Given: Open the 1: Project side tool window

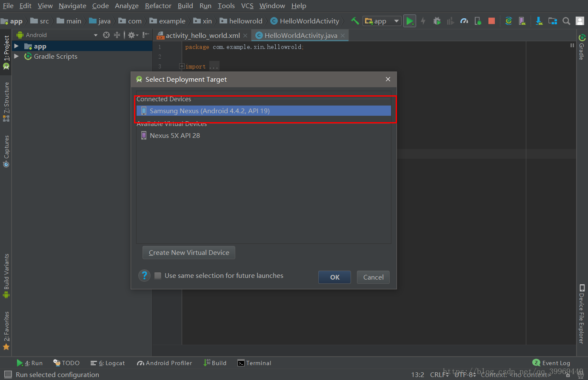Looking at the screenshot, I should [x=6, y=52].
